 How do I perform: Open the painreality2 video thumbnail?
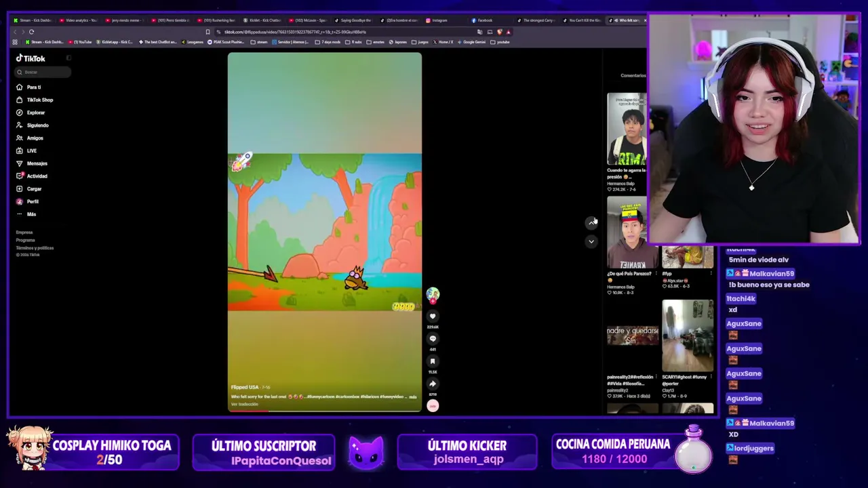tap(632, 335)
